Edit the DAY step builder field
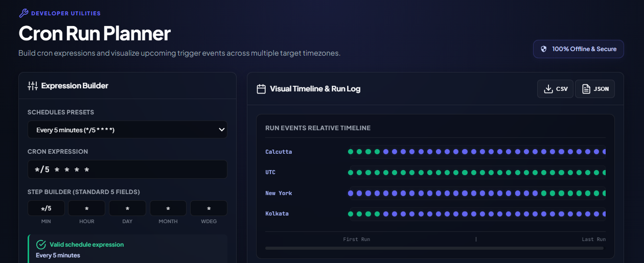This screenshot has width=644, height=263. tap(127, 208)
